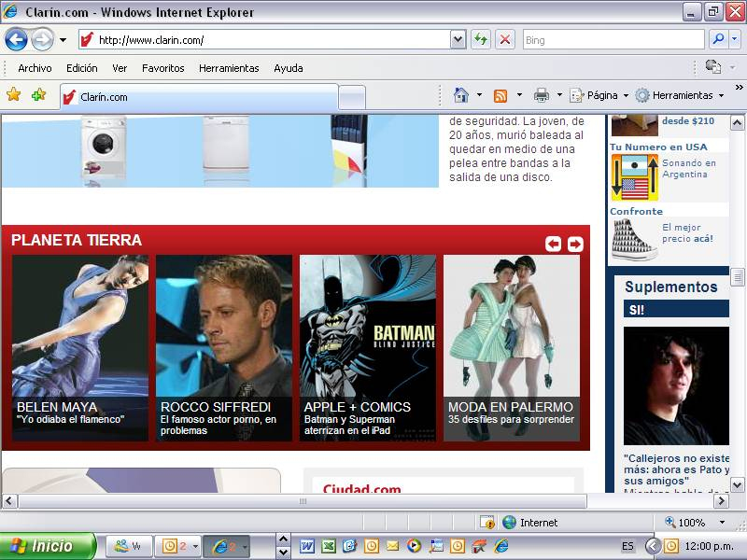Viewport: 747px width, 560px height.
Task: Click the gray globe icon beside the menu bar
Action: coord(712,67)
